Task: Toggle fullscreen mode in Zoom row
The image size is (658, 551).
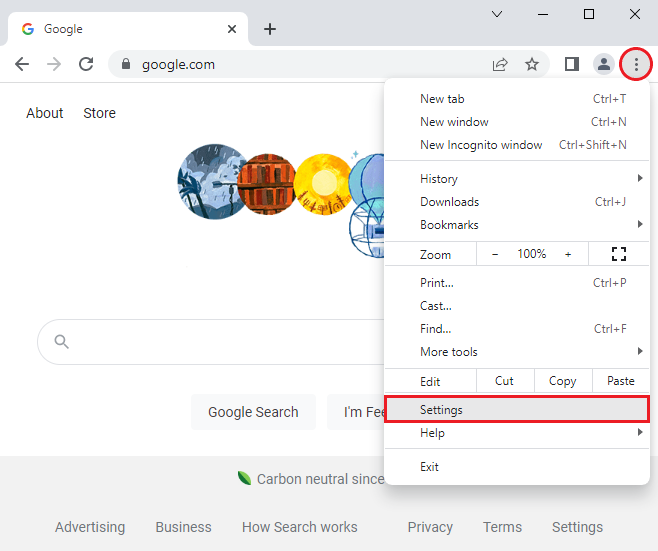Action: point(619,254)
